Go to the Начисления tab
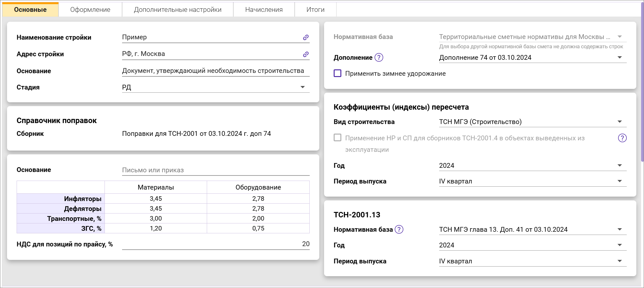This screenshot has height=288, width=644. pyautogui.click(x=264, y=10)
